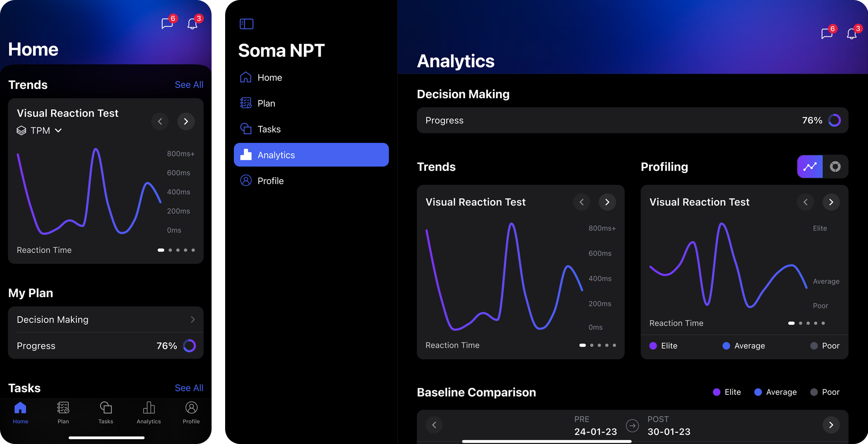Viewport: 868px width, 444px height.
Task: Open chat messages icon on Home screen
Action: click(x=167, y=24)
